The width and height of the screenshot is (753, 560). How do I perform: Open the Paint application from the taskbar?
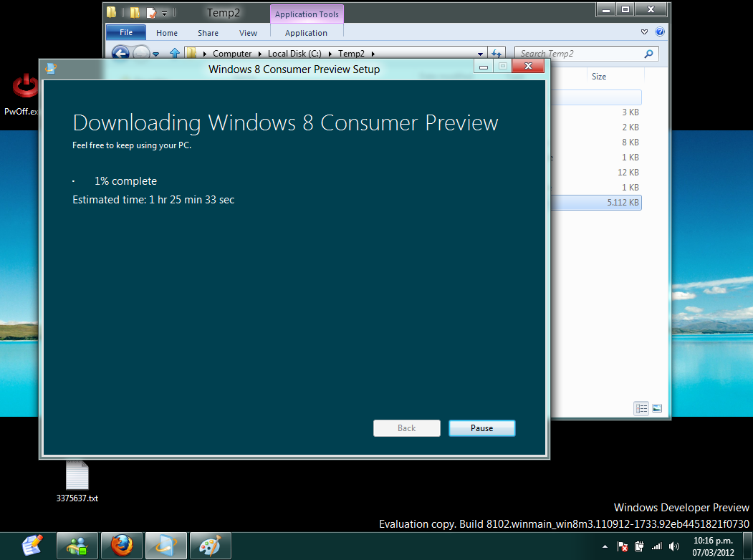click(210, 545)
